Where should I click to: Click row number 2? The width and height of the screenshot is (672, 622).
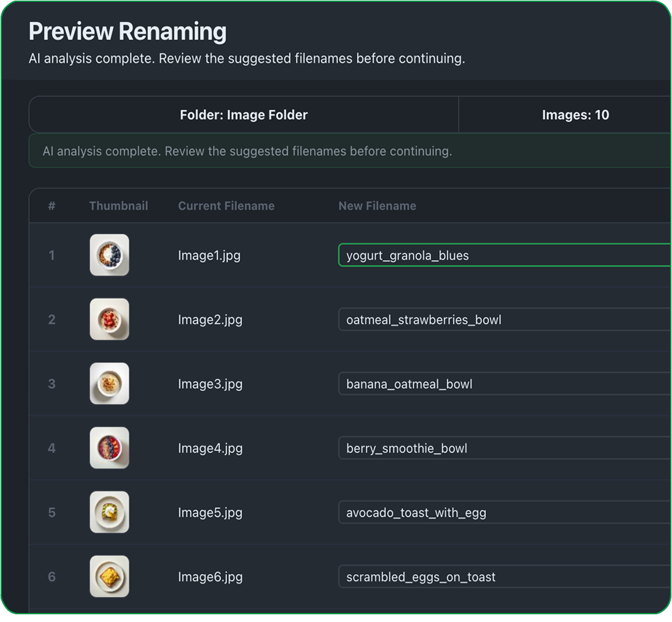52,320
